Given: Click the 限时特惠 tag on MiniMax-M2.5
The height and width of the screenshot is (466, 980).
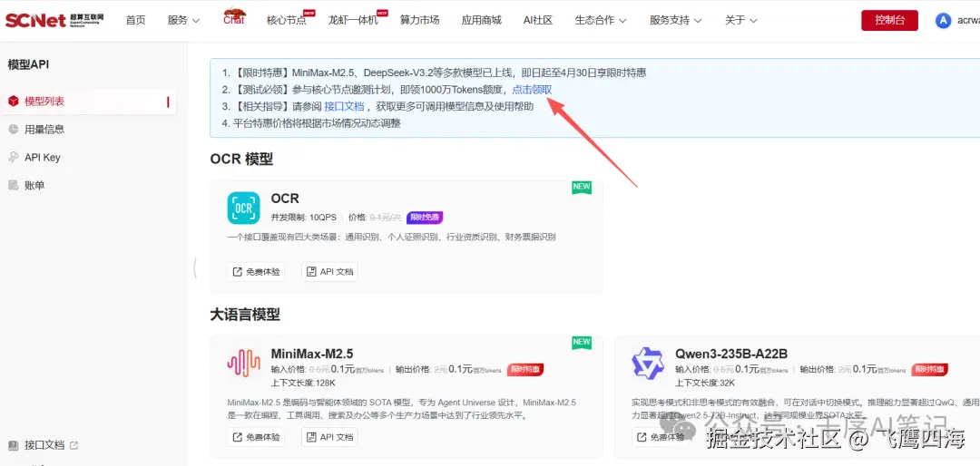Looking at the screenshot, I should (525, 370).
